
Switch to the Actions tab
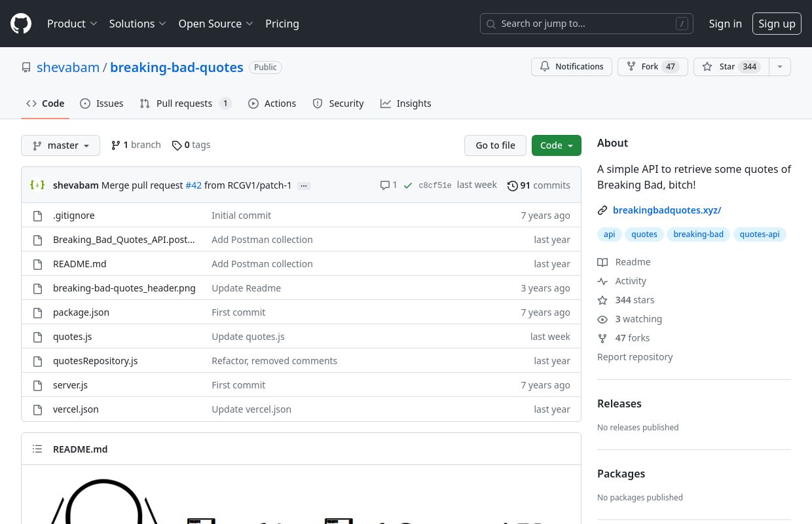click(272, 103)
